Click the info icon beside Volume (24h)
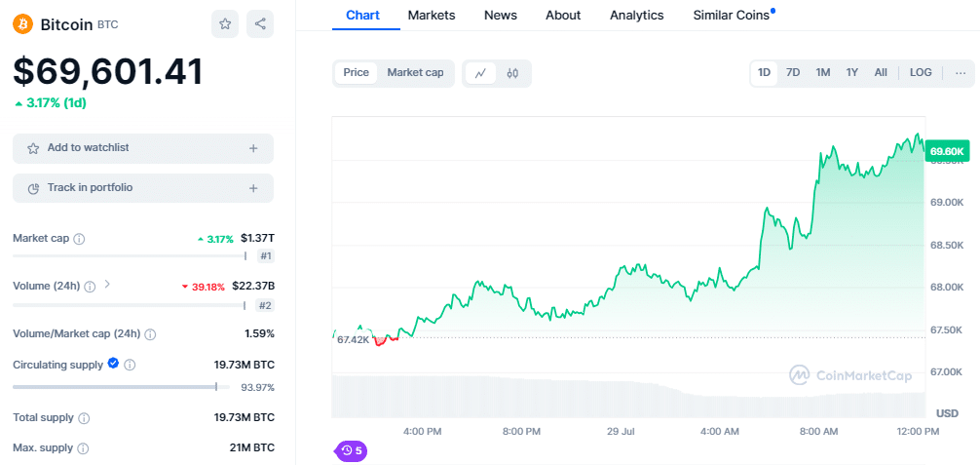Screen dimensions: 980x465 tap(90, 287)
